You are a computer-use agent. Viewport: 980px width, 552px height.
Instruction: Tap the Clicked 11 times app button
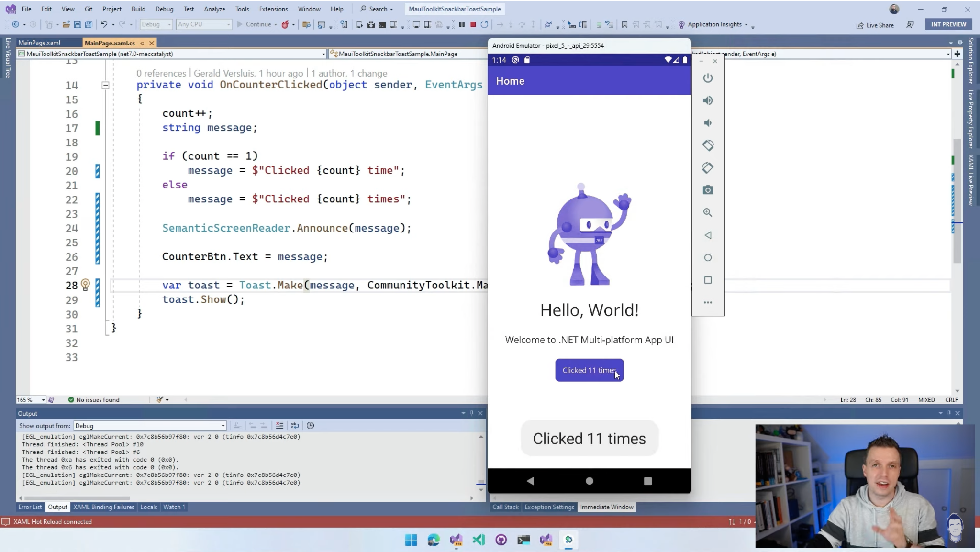coord(590,370)
